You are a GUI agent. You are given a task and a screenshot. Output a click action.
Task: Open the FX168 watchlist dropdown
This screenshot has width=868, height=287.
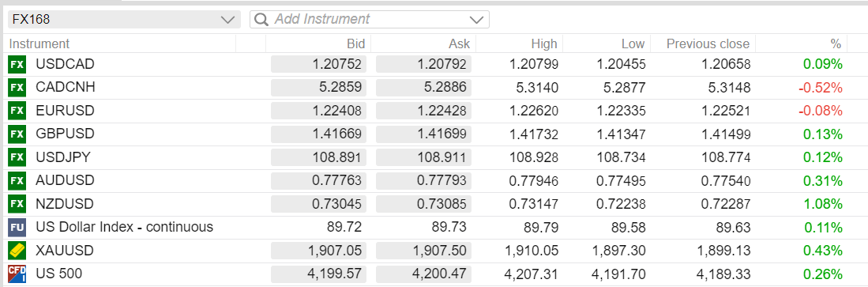[x=124, y=20]
